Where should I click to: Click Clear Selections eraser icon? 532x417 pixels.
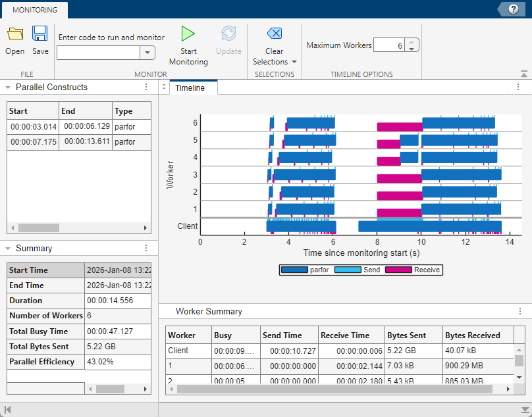click(275, 34)
